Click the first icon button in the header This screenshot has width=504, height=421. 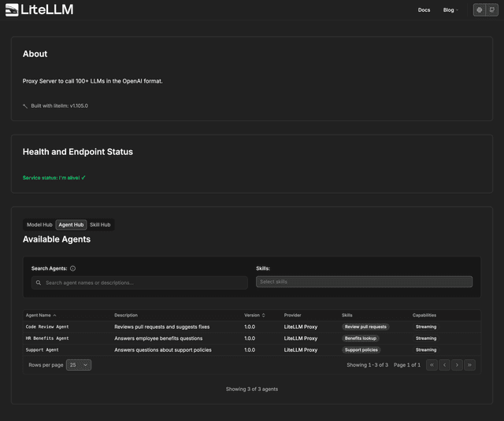click(480, 10)
